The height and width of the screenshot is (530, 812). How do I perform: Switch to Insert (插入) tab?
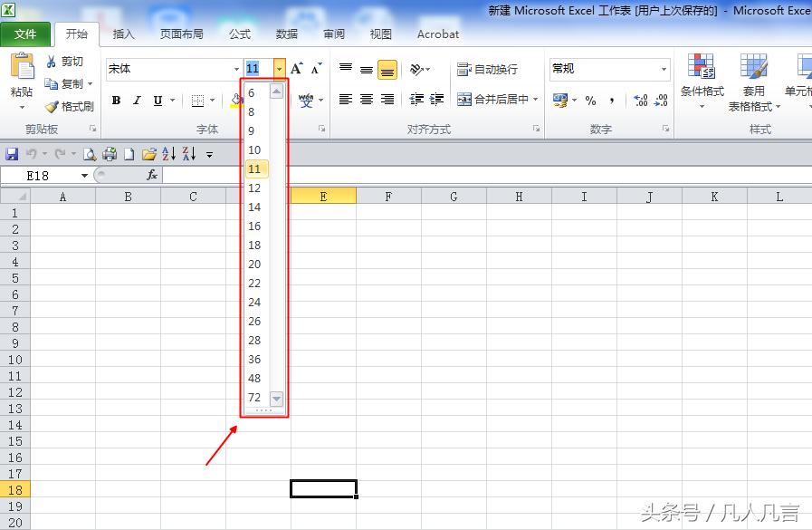click(x=124, y=34)
